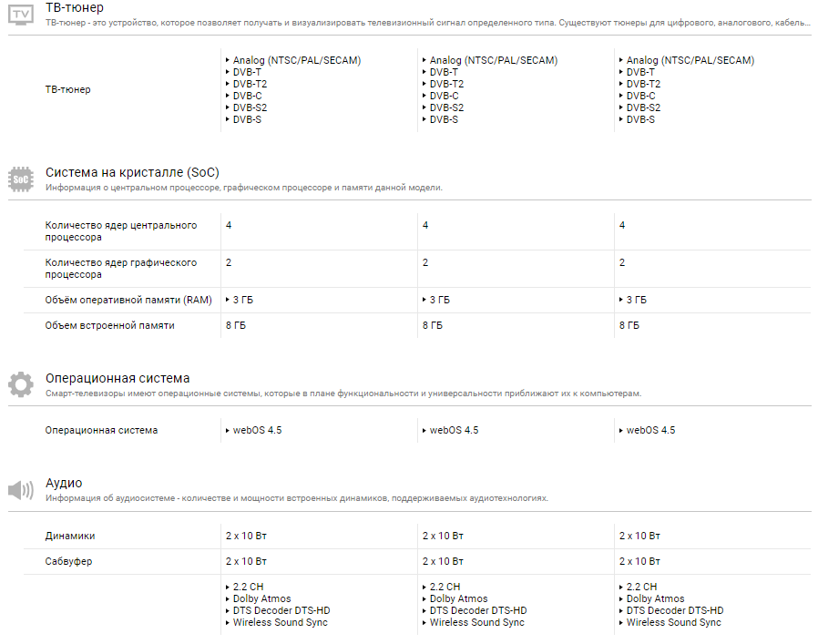Expand DVB-C in the first column
The image size is (818, 644).
pyautogui.click(x=247, y=96)
